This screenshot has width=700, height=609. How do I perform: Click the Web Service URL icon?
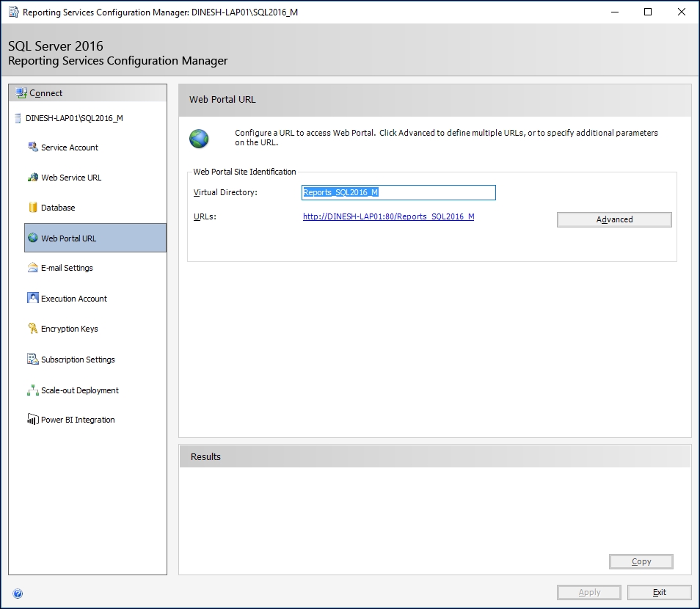tap(32, 178)
